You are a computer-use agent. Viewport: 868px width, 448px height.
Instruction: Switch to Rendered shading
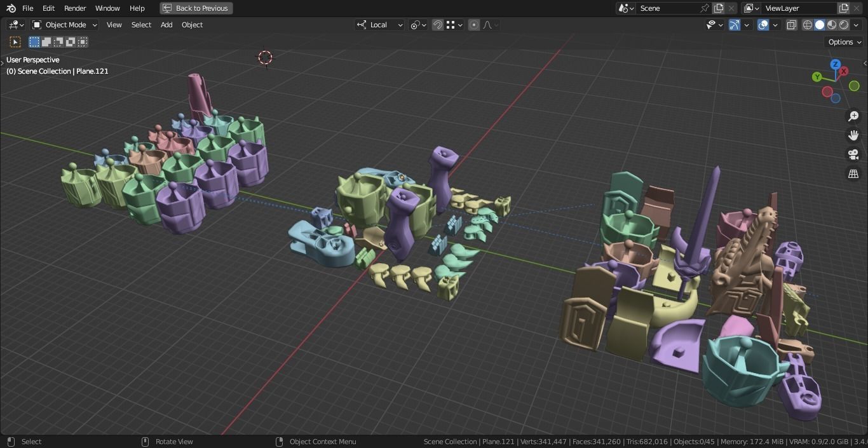(844, 25)
